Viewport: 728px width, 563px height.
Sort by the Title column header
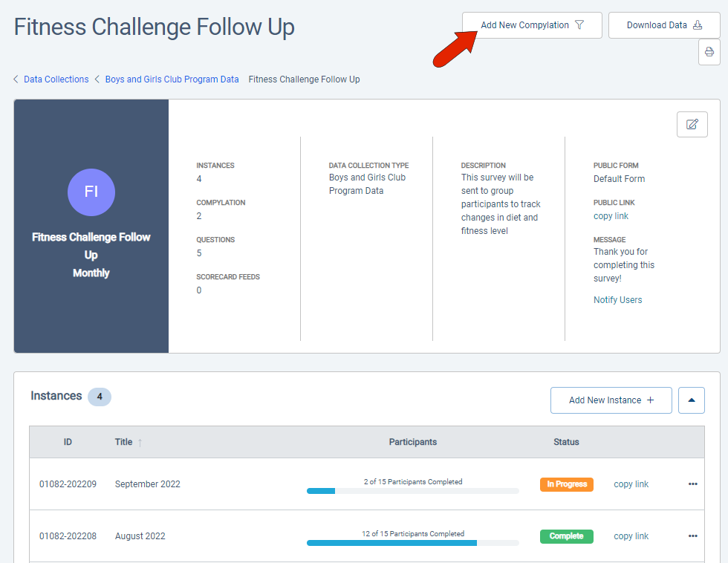pyautogui.click(x=123, y=442)
